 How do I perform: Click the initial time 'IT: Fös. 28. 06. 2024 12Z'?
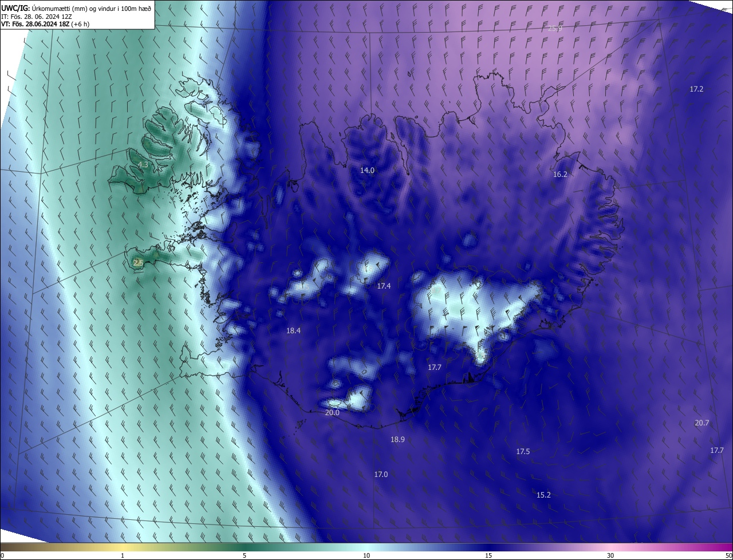coord(38,16)
